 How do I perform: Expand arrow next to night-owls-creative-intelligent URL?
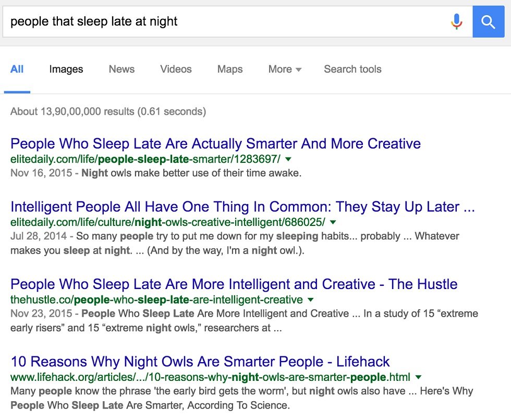pyautogui.click(x=333, y=222)
